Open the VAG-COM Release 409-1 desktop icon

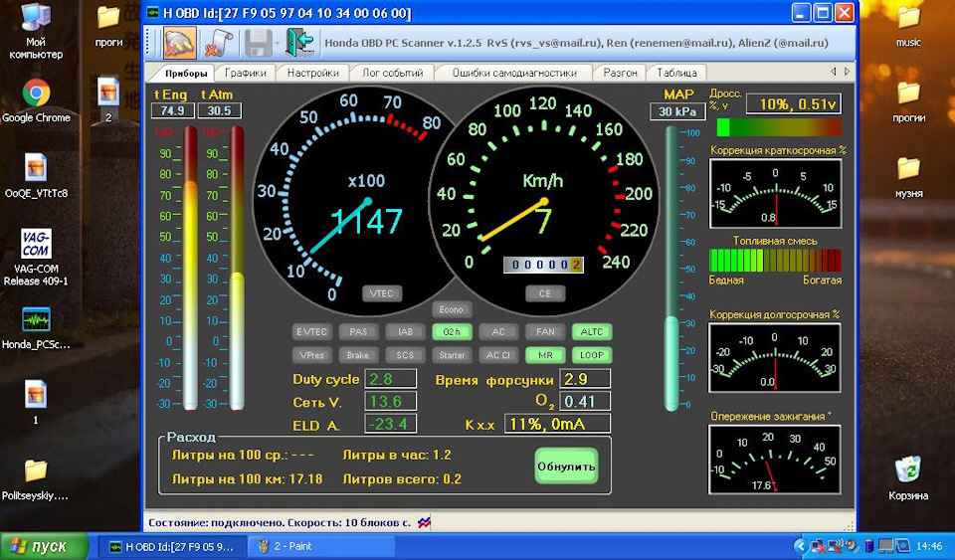click(x=36, y=258)
